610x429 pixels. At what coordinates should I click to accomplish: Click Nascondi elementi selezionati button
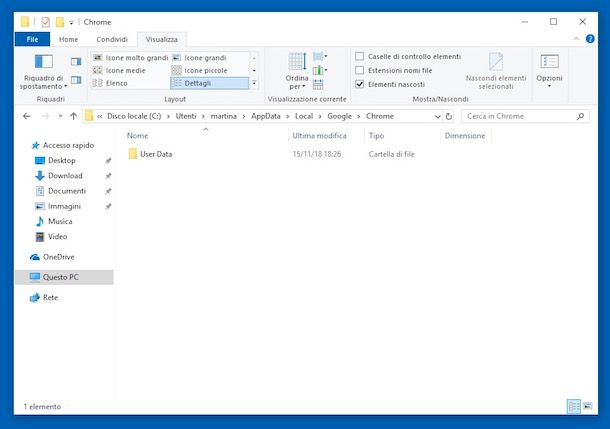(x=496, y=71)
